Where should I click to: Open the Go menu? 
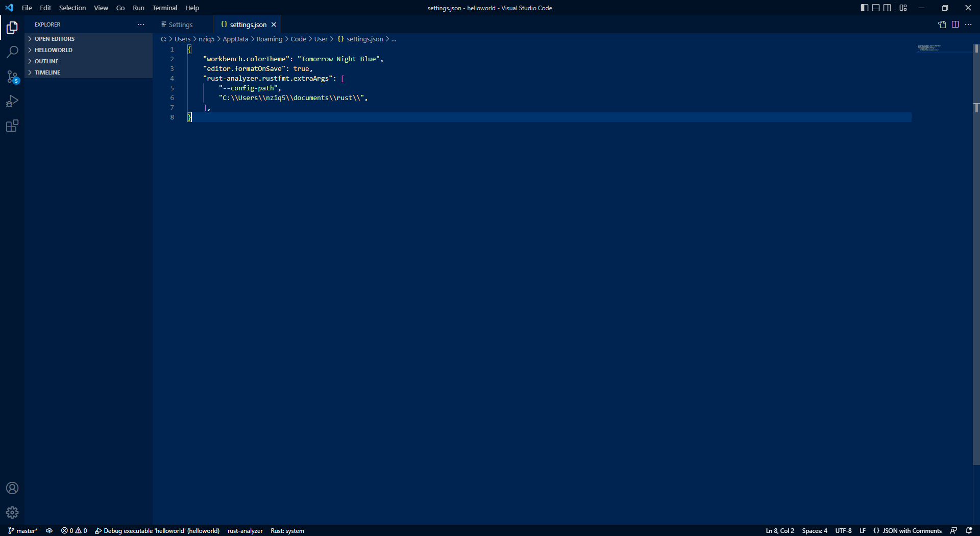coord(120,8)
